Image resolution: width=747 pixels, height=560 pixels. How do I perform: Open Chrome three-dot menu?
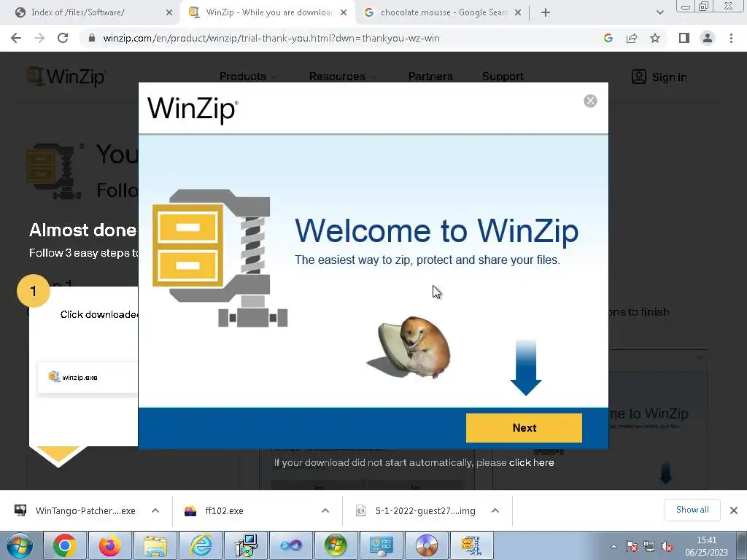(x=731, y=38)
